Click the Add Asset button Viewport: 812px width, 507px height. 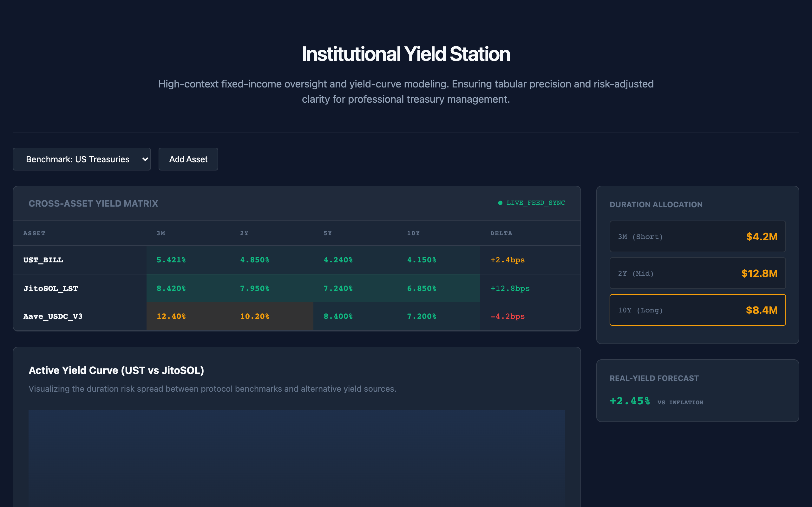pyautogui.click(x=188, y=159)
